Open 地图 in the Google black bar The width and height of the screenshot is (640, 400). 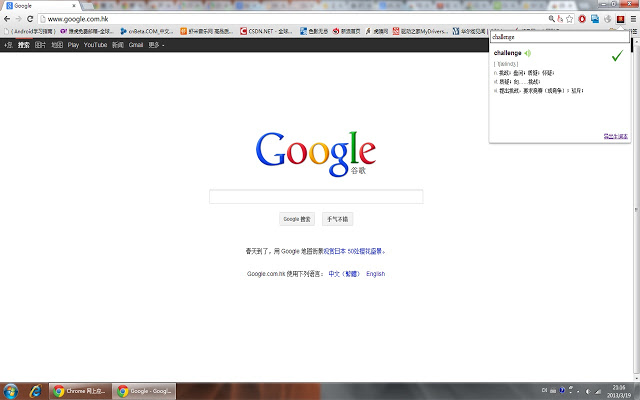57,45
